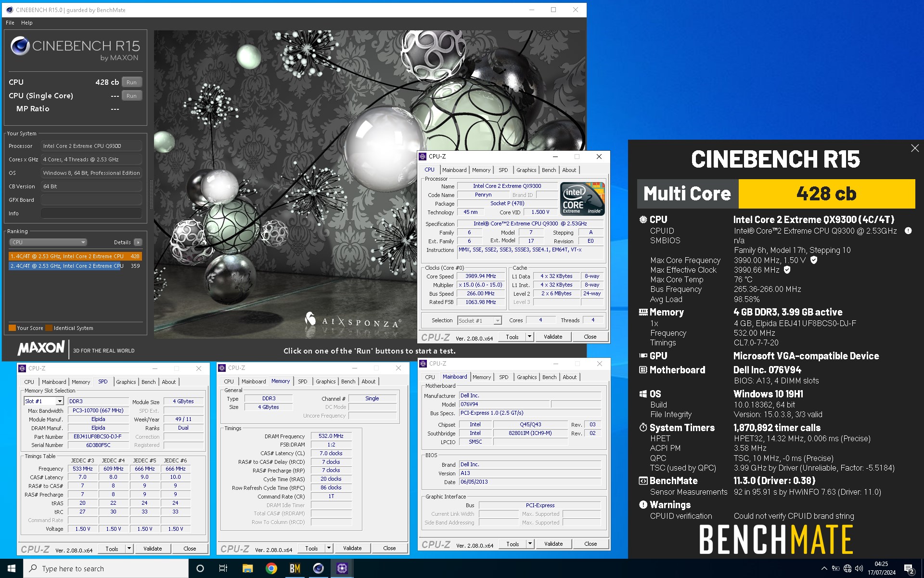Click the taskbar search box
The image size is (924, 578).
coord(106,568)
